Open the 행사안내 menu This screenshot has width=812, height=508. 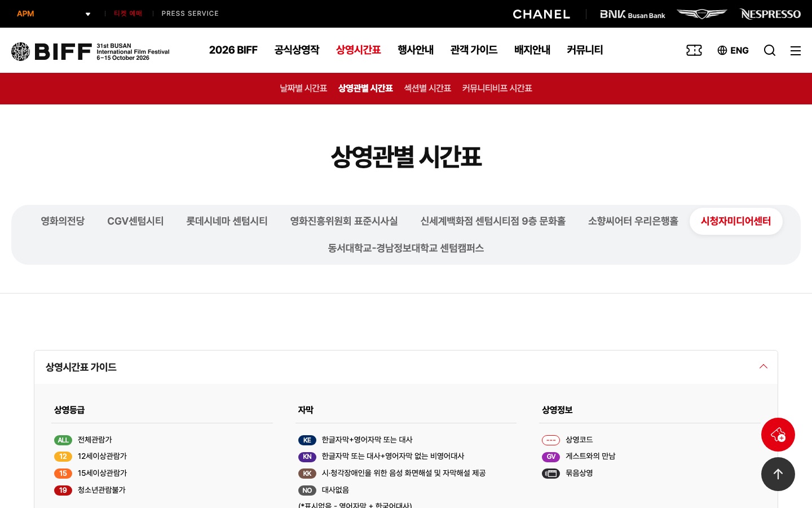(416, 50)
